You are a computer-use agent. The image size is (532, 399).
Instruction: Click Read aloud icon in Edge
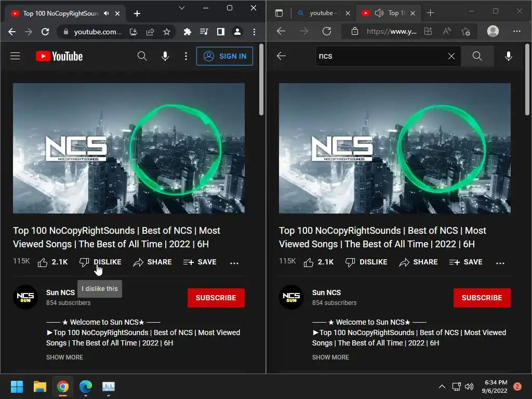(x=447, y=31)
